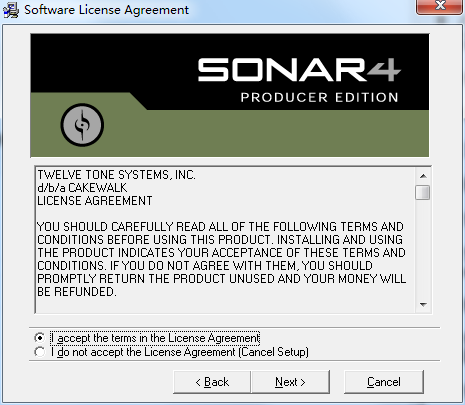Click the SONAR 4 logo text

point(299,70)
